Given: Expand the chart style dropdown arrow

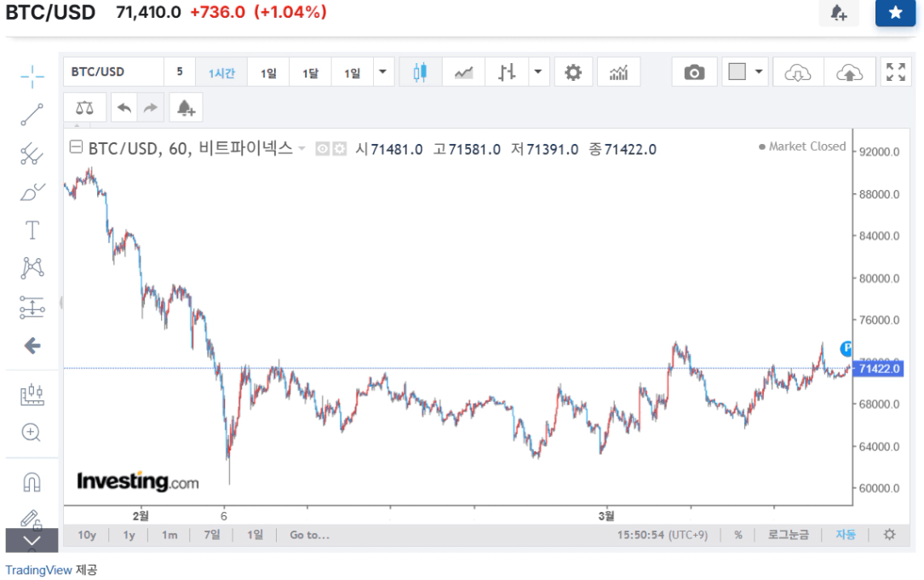Looking at the screenshot, I should tap(537, 72).
